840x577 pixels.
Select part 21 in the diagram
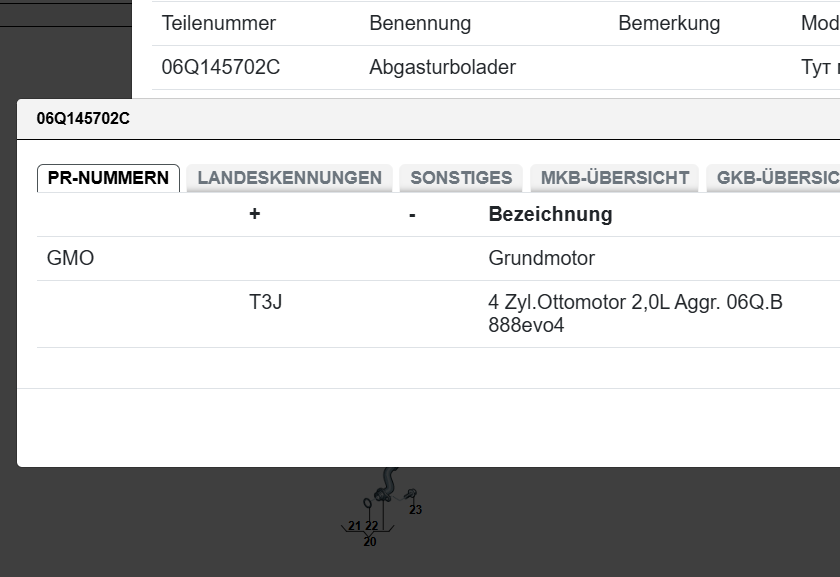[354, 526]
